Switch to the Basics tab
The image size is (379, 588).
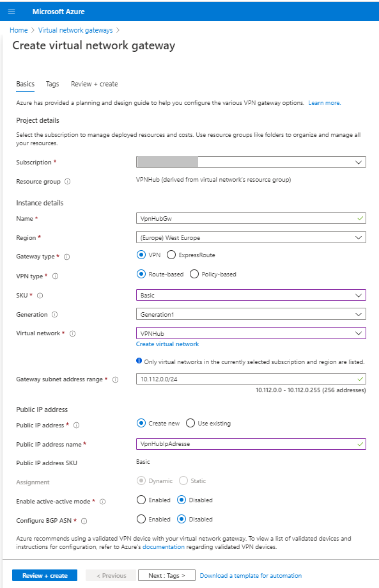pos(25,84)
